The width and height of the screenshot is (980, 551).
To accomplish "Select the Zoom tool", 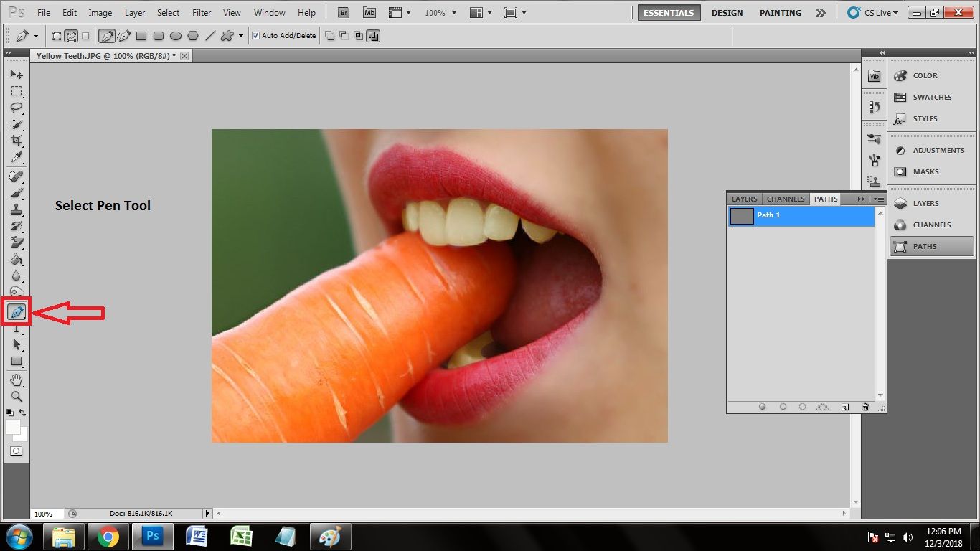I will click(17, 396).
